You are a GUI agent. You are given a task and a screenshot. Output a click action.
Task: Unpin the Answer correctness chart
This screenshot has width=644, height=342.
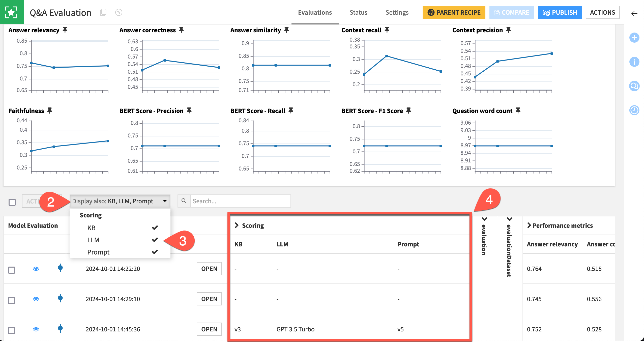(181, 30)
